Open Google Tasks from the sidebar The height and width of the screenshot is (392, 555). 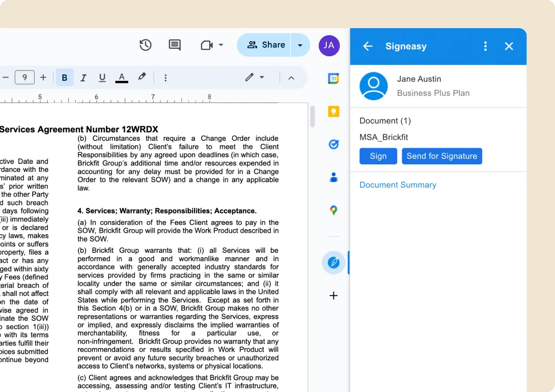coord(333,144)
